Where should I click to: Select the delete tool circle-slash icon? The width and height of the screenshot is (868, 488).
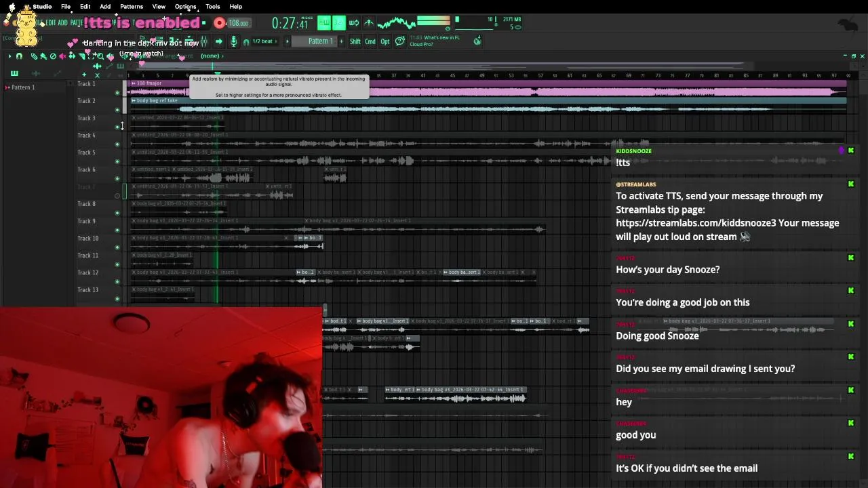[53, 56]
